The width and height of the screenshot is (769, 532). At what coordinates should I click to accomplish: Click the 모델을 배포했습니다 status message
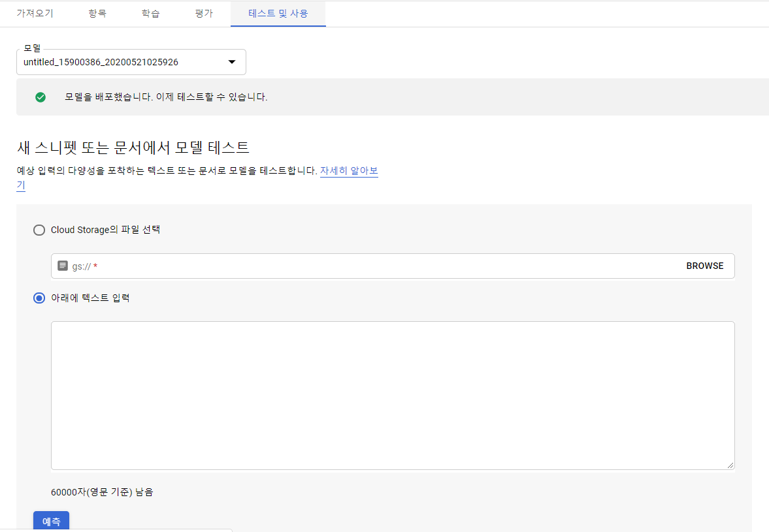click(166, 97)
